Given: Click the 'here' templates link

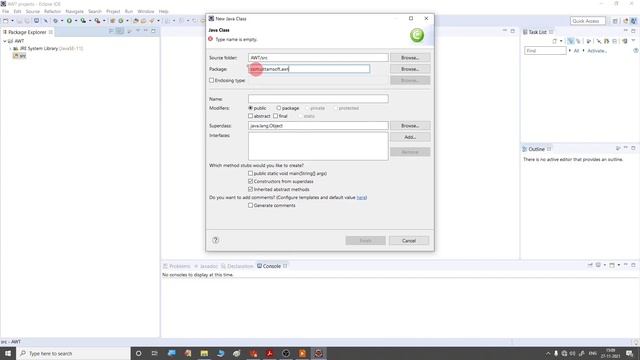Looking at the screenshot, I should click(362, 198).
